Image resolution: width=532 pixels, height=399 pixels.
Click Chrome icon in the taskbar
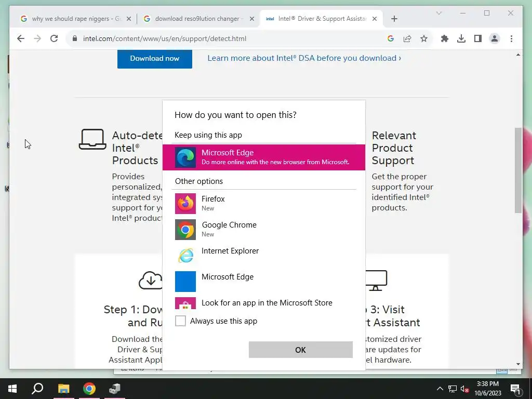tap(89, 389)
